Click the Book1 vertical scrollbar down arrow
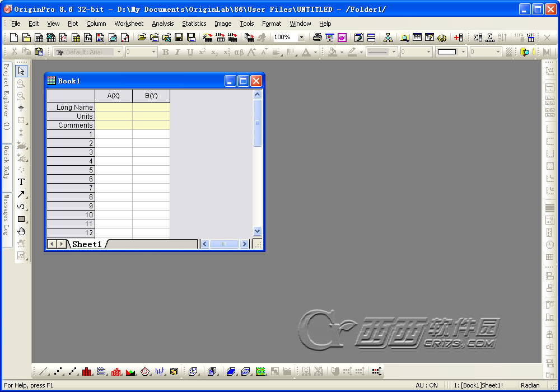Screen dimensions: 560x392 258,231
